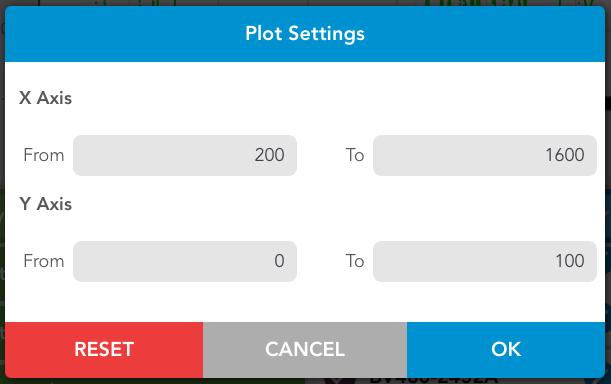Screen dimensions: 611x384
Task: Click the gray CANCEL button
Action: [x=305, y=350]
